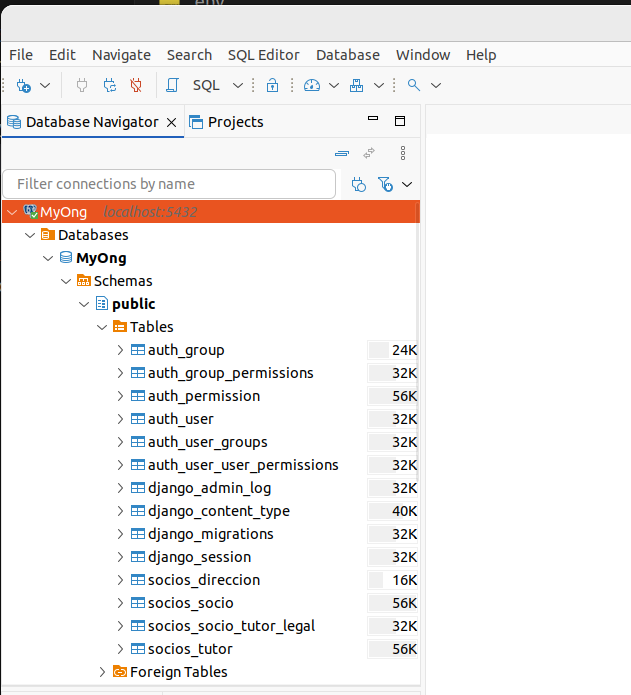This screenshot has width=631, height=695.
Task: Select the auth_user_groups table
Action: (x=207, y=442)
